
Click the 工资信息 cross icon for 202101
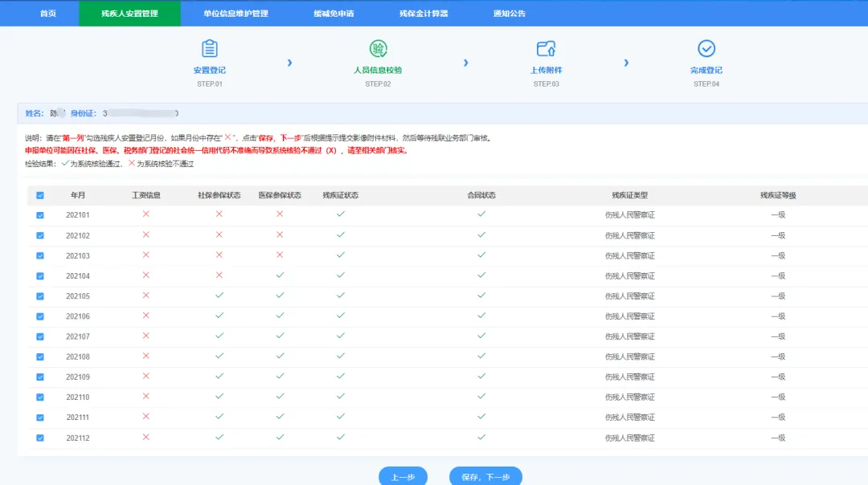(x=146, y=214)
